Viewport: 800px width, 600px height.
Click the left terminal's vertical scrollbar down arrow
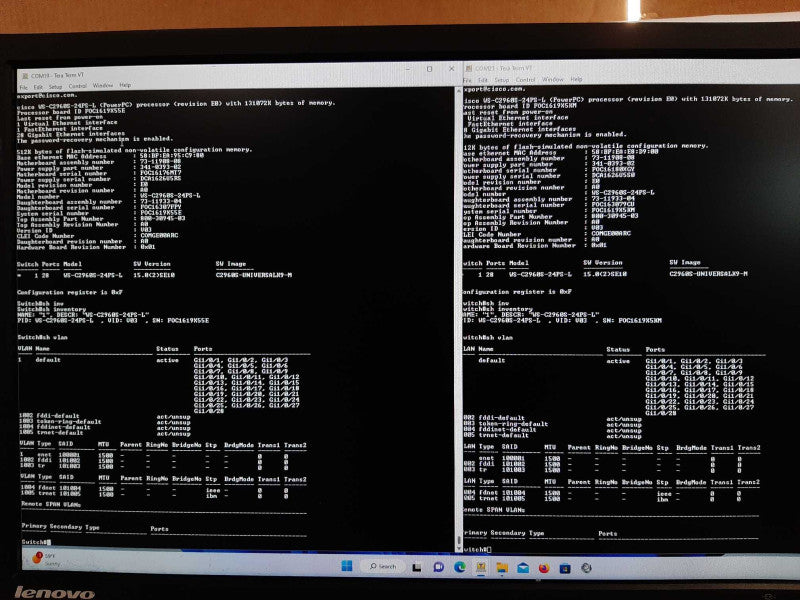[x=459, y=548]
